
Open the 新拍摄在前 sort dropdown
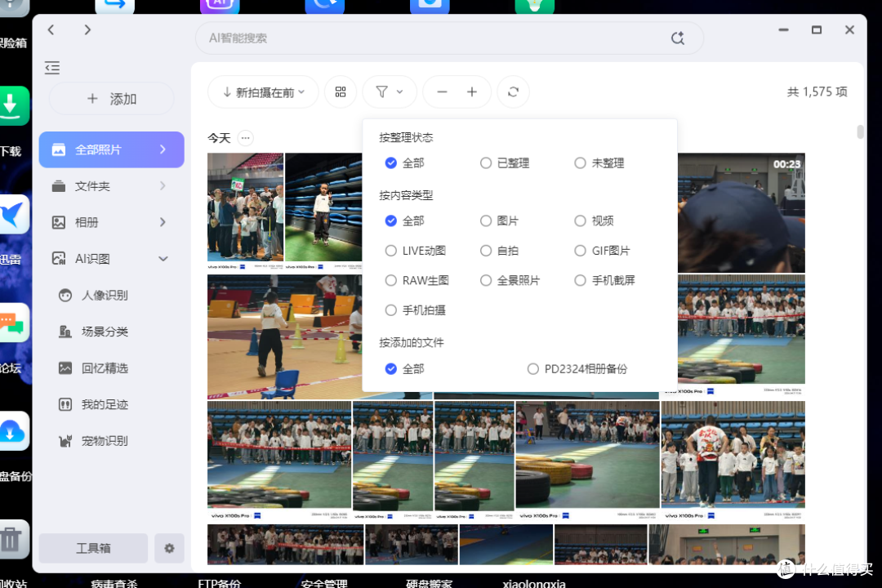263,92
